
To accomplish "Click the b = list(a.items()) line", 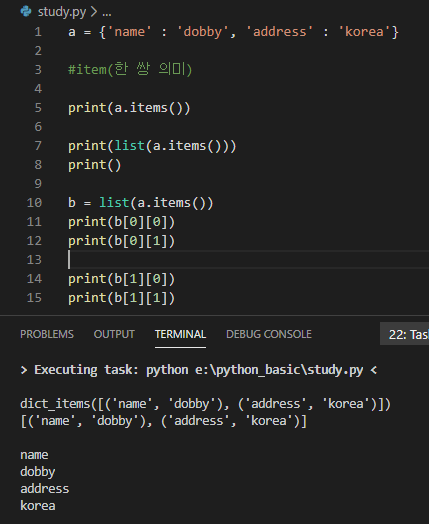I will [x=140, y=203].
